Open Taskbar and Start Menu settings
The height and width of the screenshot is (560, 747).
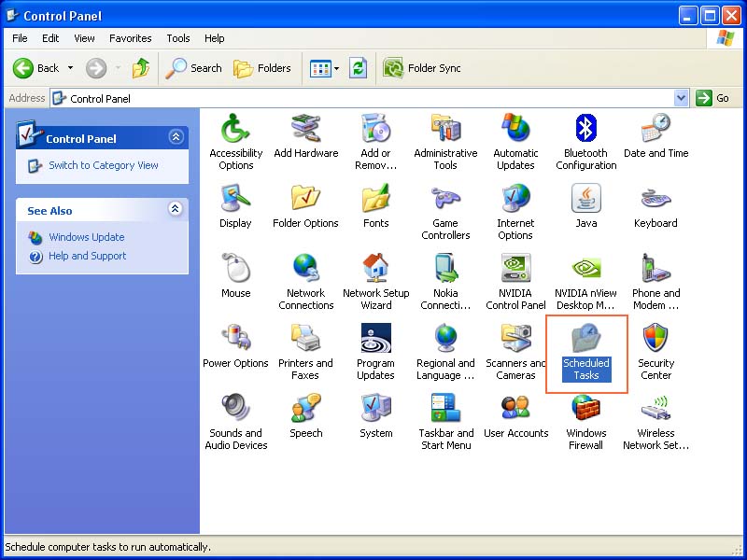[445, 422]
